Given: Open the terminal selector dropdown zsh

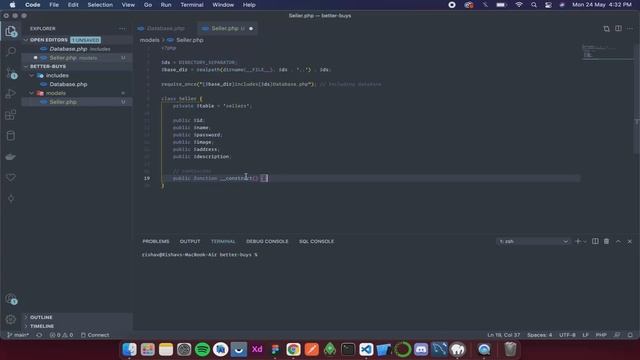Looking at the screenshot, I should (533, 242).
